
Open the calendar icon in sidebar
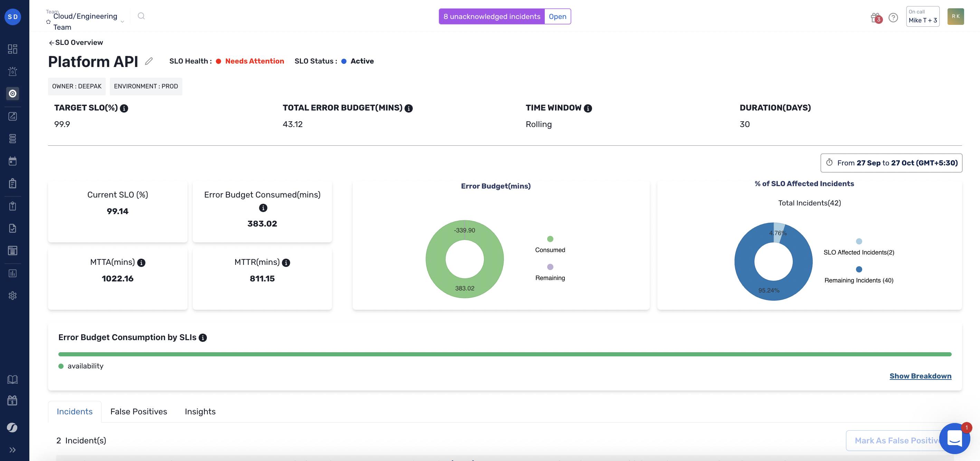click(12, 161)
